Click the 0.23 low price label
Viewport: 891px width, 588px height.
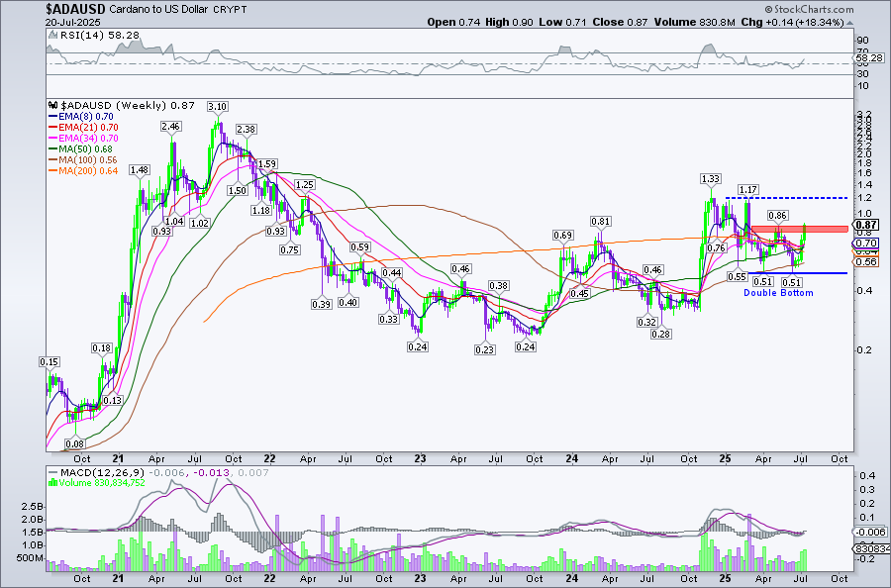[x=485, y=350]
